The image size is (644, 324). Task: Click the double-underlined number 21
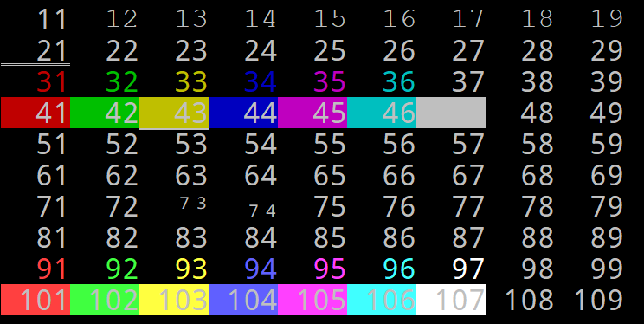click(x=52, y=52)
